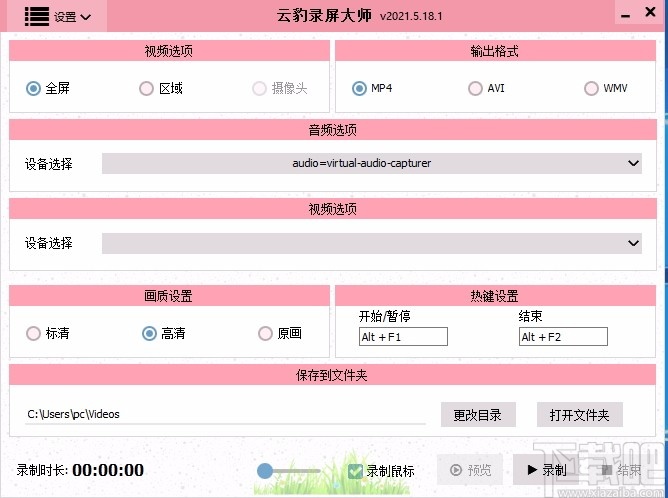Minimize the 云豹录屏大师 window
The image size is (668, 498).
click(x=625, y=16)
